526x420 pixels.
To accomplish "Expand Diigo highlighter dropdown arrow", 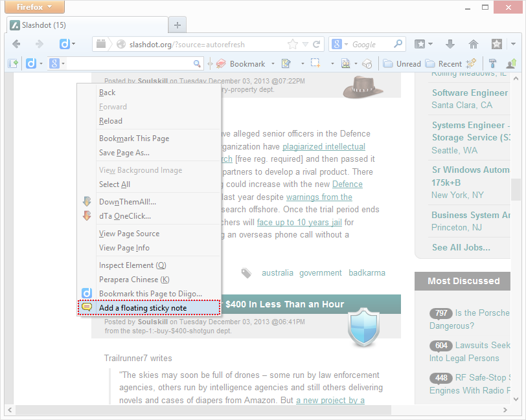I will pyautogui.click(x=303, y=63).
